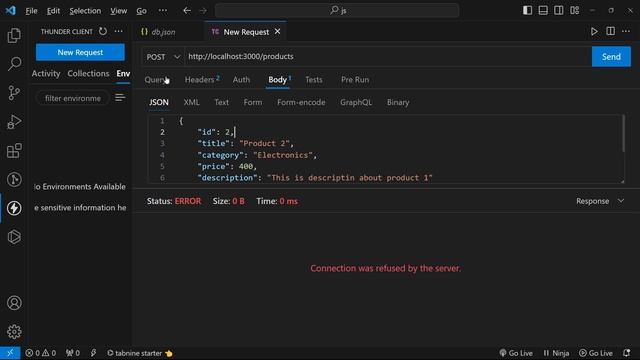This screenshot has width=640, height=360.
Task: Switch to the Pre Run tab
Action: tap(355, 80)
